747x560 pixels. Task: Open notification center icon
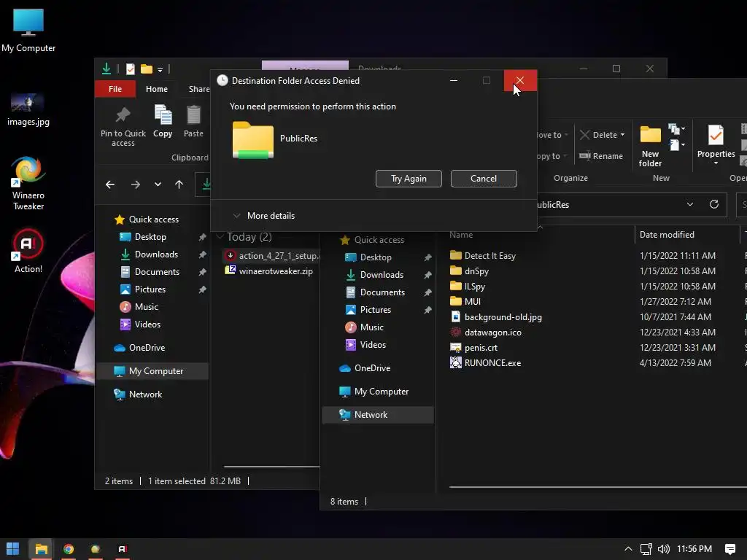[x=729, y=549]
